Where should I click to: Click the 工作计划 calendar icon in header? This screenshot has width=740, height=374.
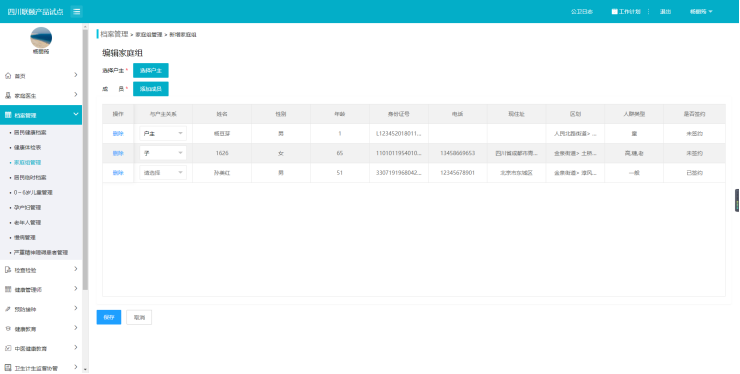pos(614,11)
